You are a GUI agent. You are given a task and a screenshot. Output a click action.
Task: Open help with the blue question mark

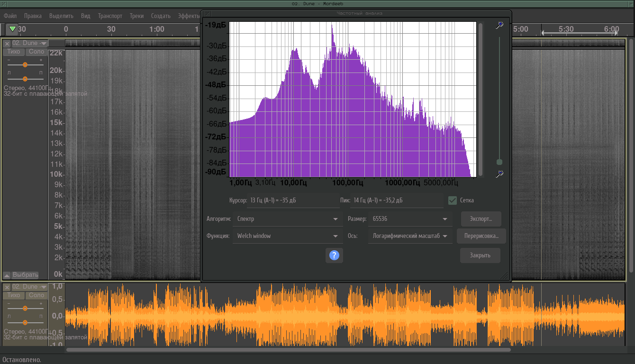click(x=334, y=255)
